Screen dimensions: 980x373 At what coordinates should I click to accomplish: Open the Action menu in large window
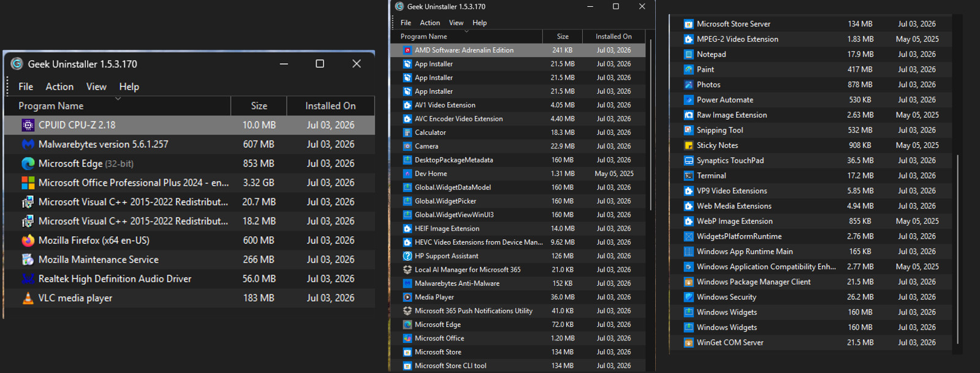[59, 87]
